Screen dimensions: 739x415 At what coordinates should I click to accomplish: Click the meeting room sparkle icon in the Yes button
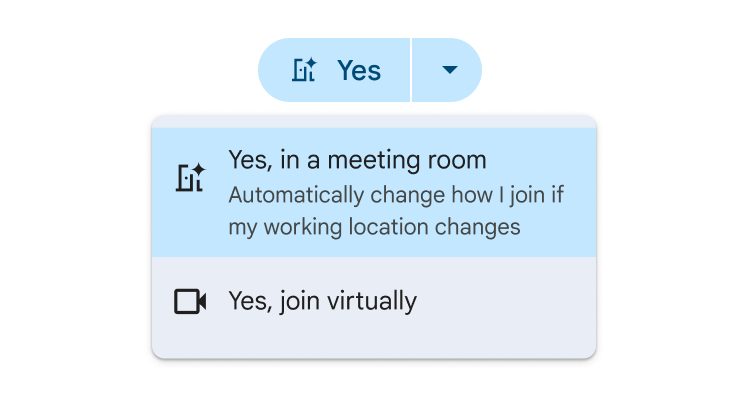(x=304, y=70)
